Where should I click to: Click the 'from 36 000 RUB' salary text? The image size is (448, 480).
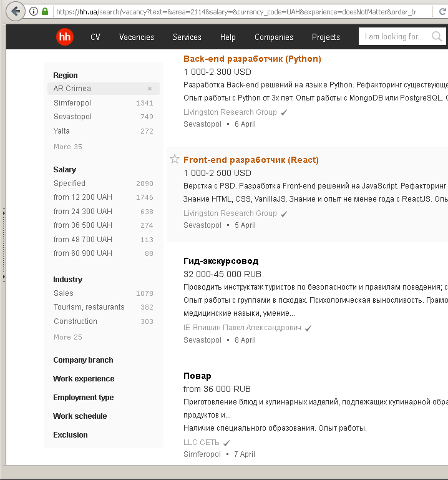(x=217, y=389)
